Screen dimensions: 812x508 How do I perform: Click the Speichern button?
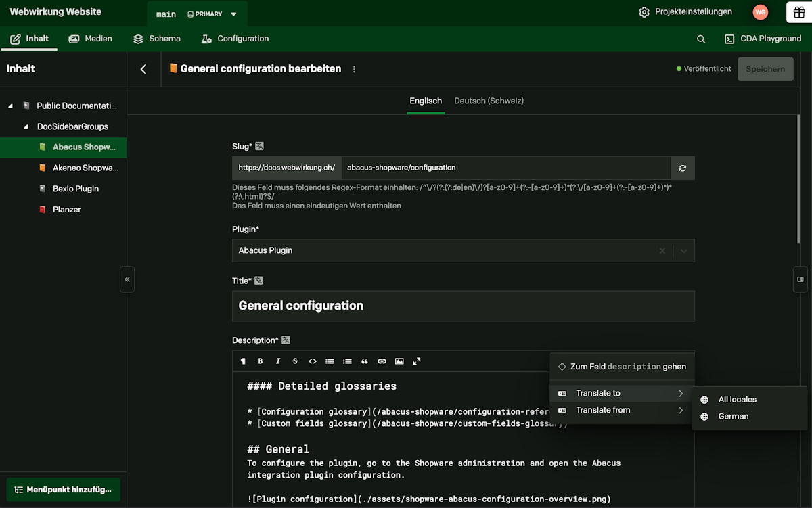[765, 69]
